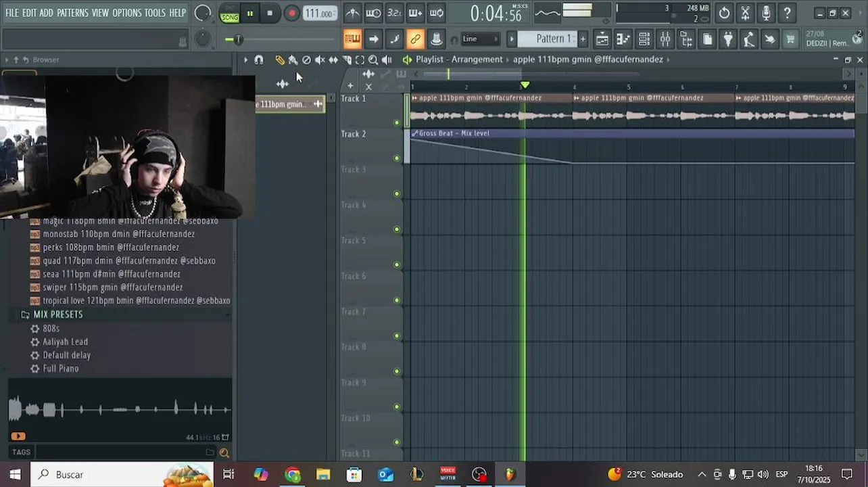Open the EDIT menu
Viewport: 868px width, 487px height.
(29, 13)
